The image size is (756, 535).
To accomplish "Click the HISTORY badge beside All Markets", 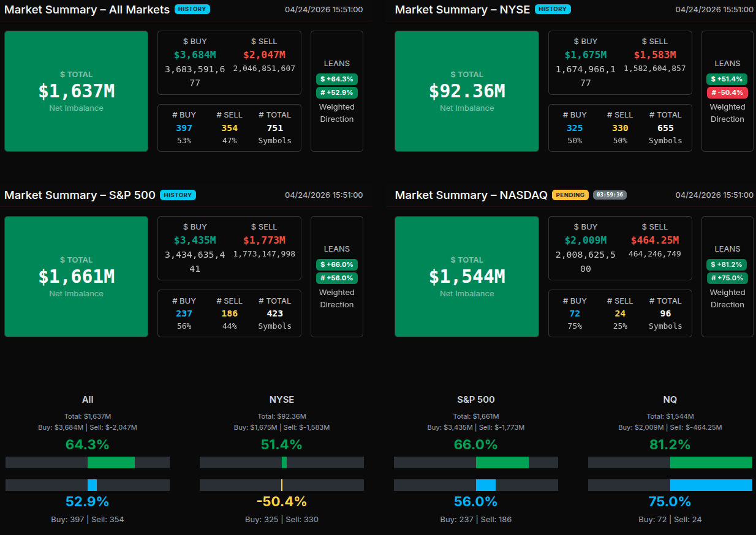I will [192, 9].
